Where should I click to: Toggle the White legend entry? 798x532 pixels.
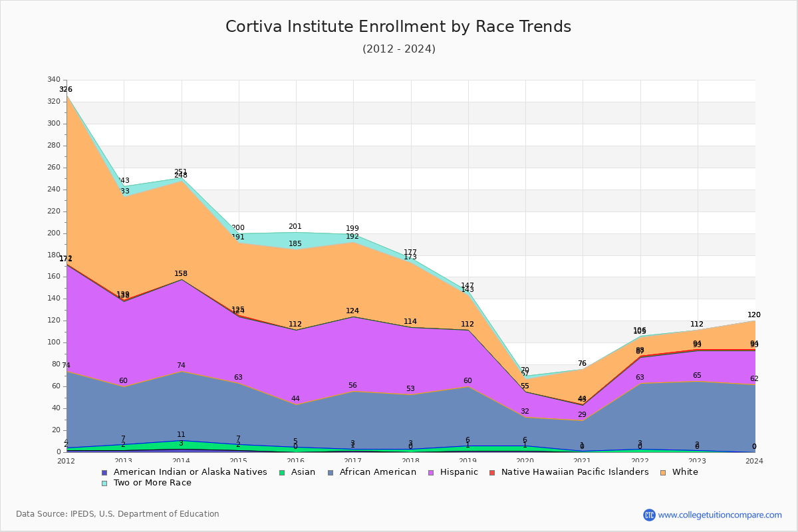pos(678,472)
